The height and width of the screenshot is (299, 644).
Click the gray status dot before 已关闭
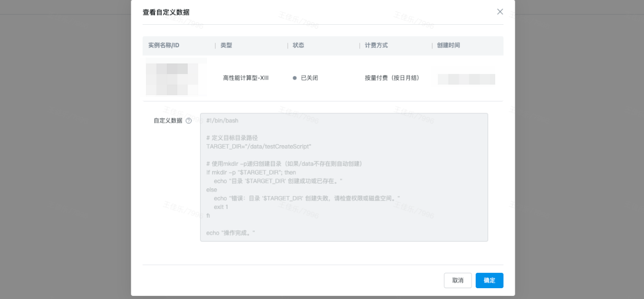(x=295, y=78)
